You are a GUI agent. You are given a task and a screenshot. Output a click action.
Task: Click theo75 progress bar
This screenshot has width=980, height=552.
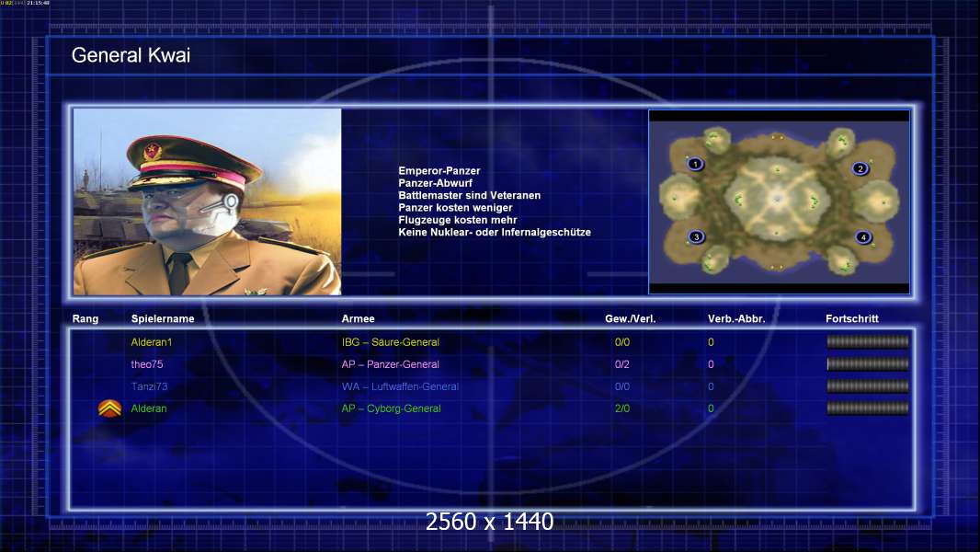point(868,363)
